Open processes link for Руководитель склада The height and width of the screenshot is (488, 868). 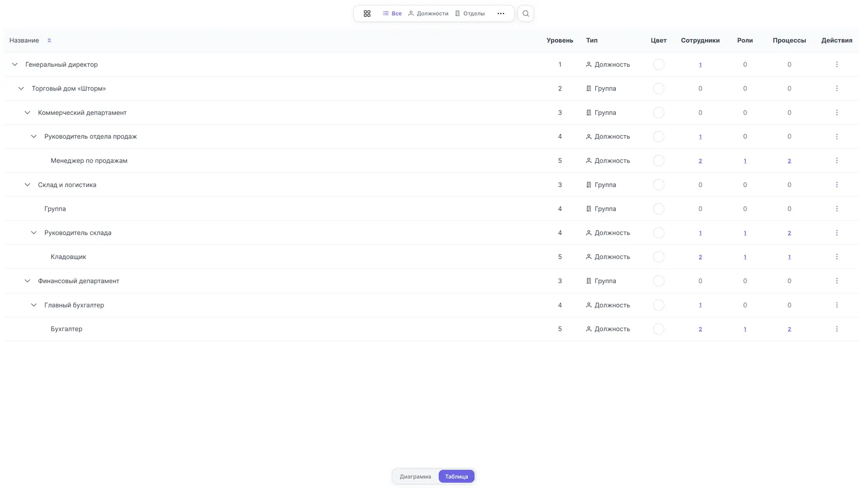click(789, 233)
